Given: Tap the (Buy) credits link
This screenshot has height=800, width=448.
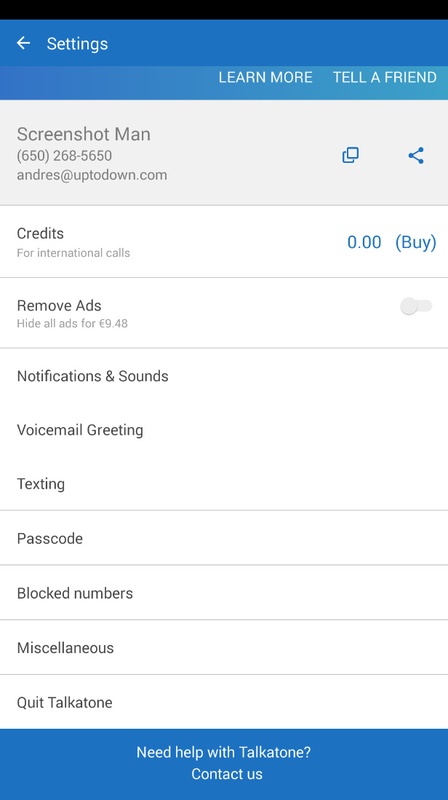Looking at the screenshot, I should (x=416, y=242).
